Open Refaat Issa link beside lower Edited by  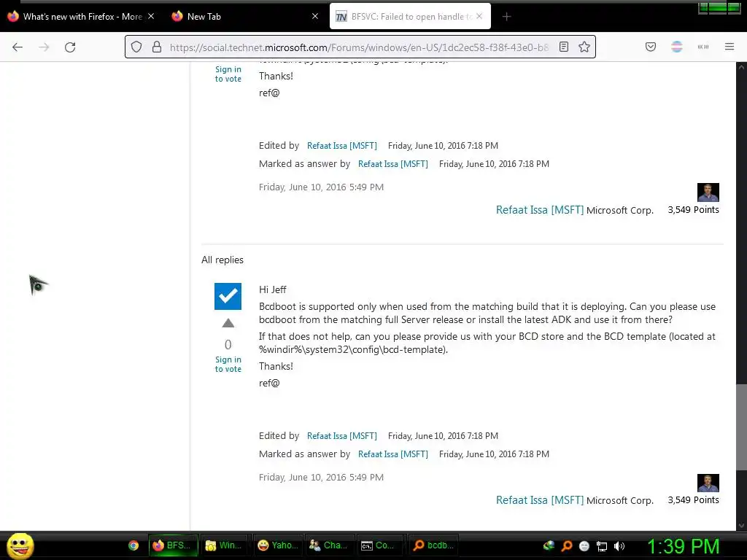pyautogui.click(x=342, y=436)
